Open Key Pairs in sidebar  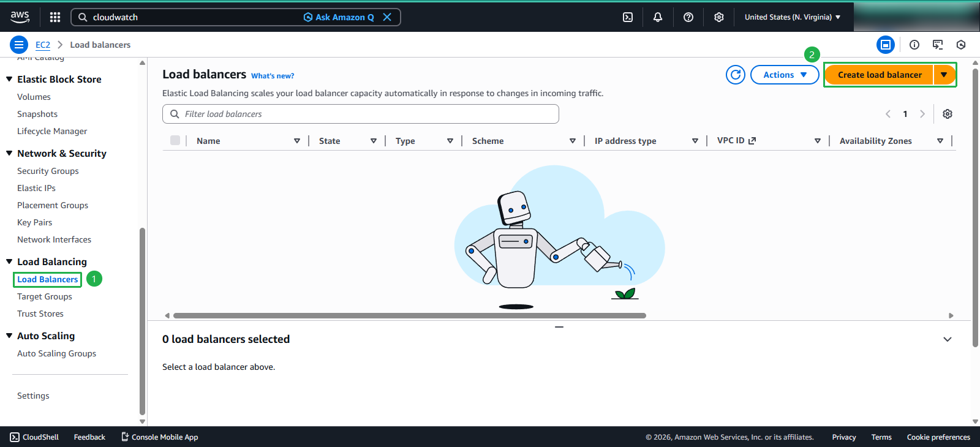tap(34, 222)
